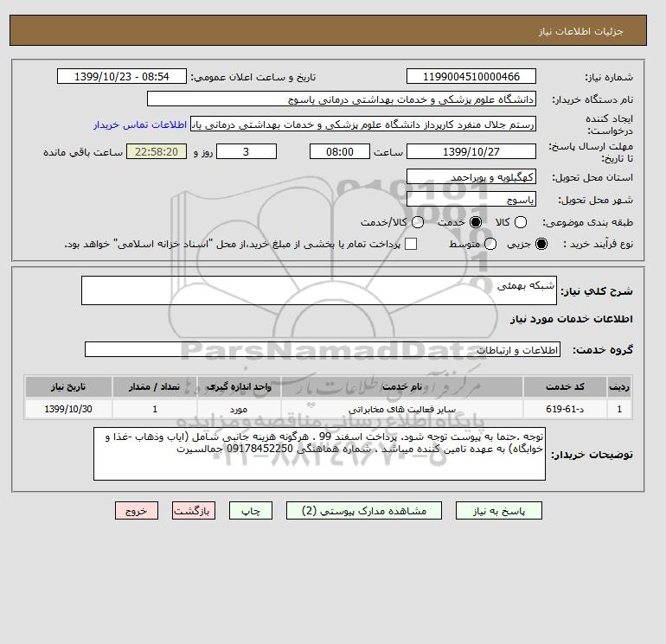Click the deadline date field 1399/10/27
Image resolution: width=666 pixels, height=644 pixels.
pos(471,151)
